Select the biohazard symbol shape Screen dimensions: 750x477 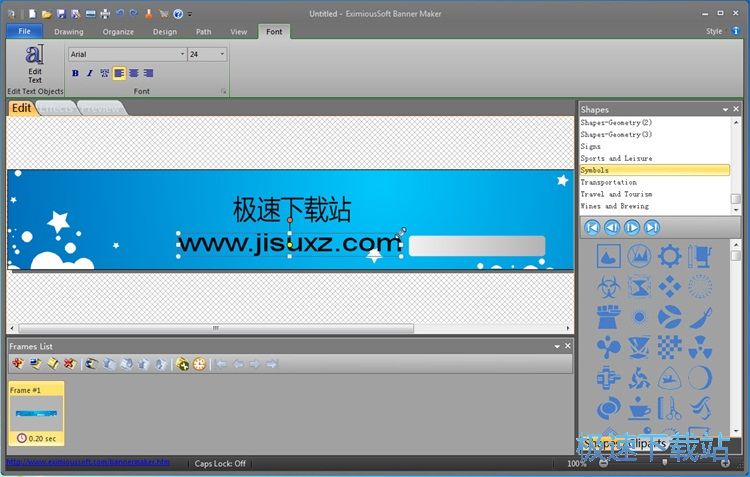coord(608,288)
